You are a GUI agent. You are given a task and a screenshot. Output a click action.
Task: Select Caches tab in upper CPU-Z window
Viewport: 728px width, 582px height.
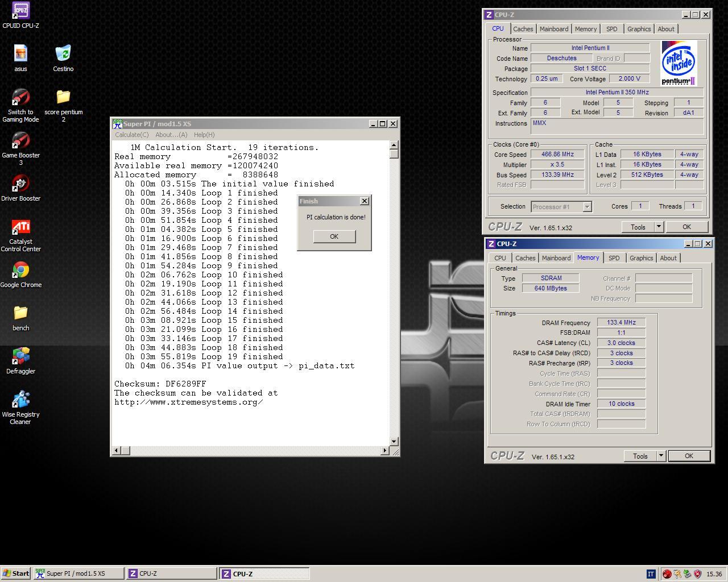point(523,29)
